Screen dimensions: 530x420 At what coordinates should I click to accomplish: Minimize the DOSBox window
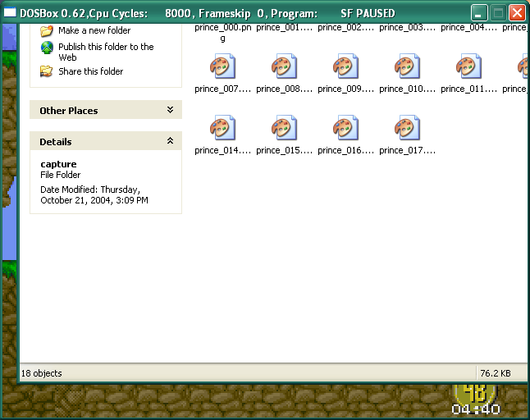pos(478,13)
